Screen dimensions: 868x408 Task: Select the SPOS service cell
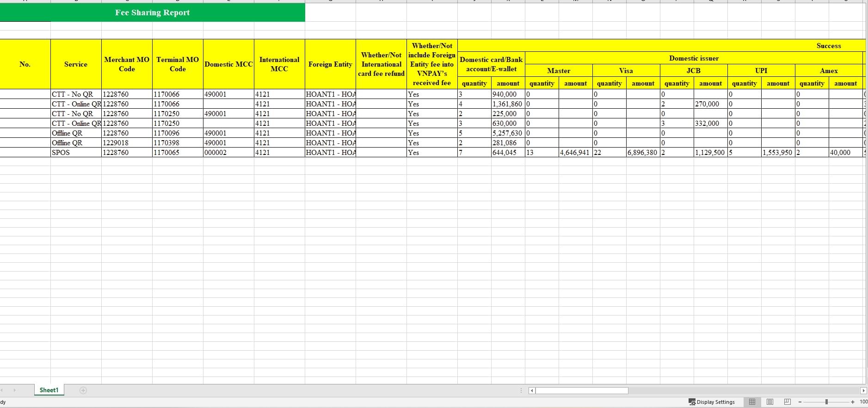(76, 153)
